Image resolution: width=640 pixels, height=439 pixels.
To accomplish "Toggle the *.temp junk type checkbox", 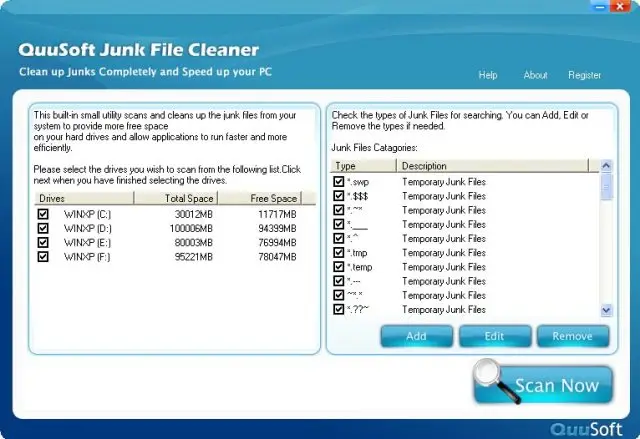I will (x=338, y=267).
